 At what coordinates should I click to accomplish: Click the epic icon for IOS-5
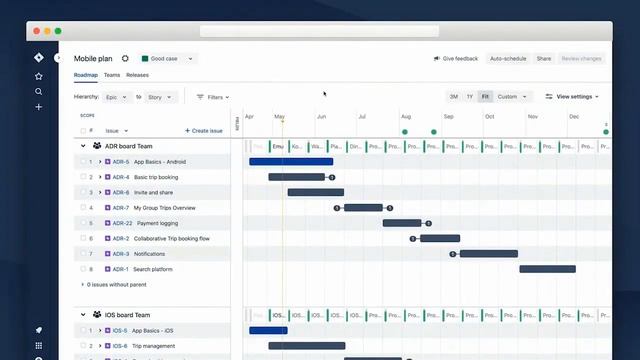tap(108, 330)
